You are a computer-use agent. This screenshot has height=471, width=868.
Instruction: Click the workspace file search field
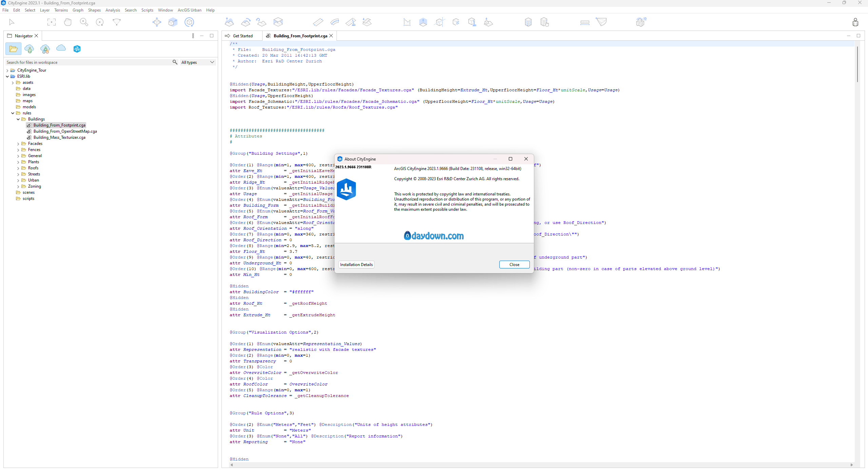88,62
